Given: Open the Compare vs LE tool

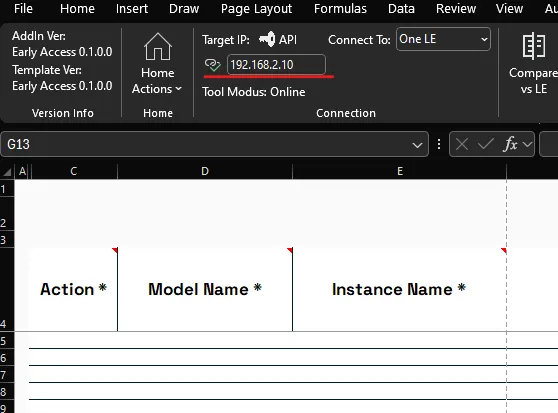Looking at the screenshot, I should [x=533, y=64].
